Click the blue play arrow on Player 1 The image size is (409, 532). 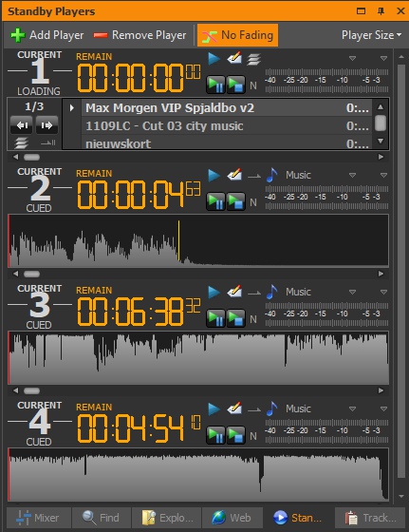tap(214, 59)
